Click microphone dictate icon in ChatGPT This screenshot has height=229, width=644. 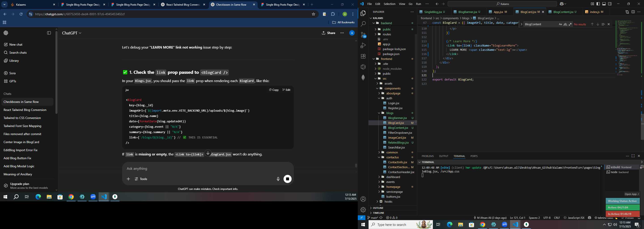(x=278, y=179)
